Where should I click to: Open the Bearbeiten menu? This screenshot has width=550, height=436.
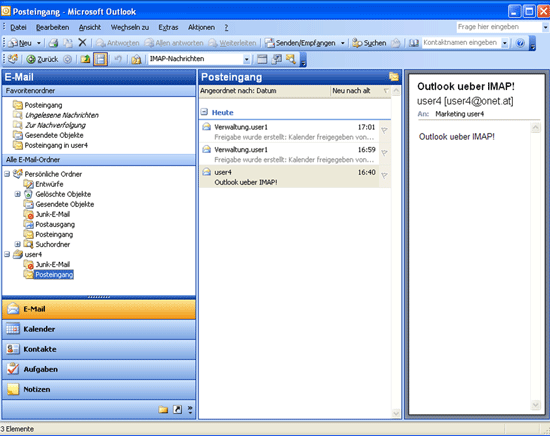click(52, 27)
